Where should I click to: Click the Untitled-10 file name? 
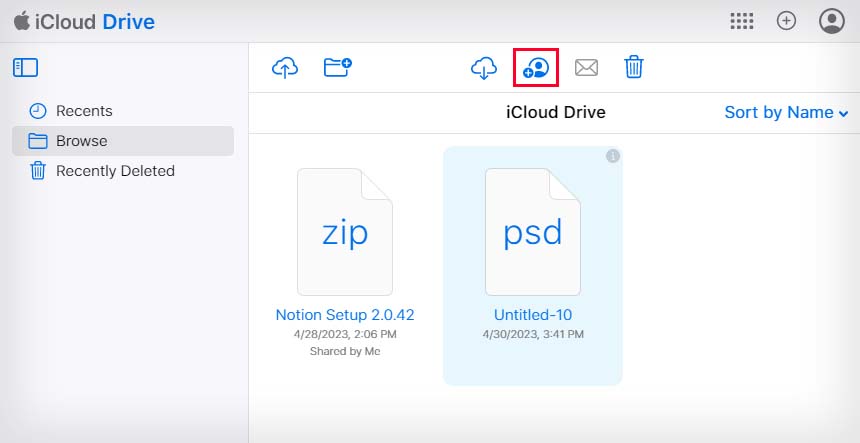pos(533,315)
